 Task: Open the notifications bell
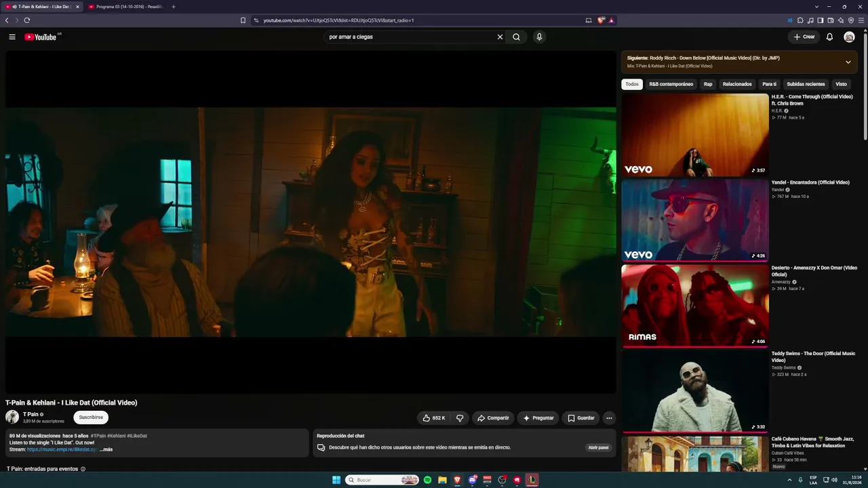(x=829, y=37)
